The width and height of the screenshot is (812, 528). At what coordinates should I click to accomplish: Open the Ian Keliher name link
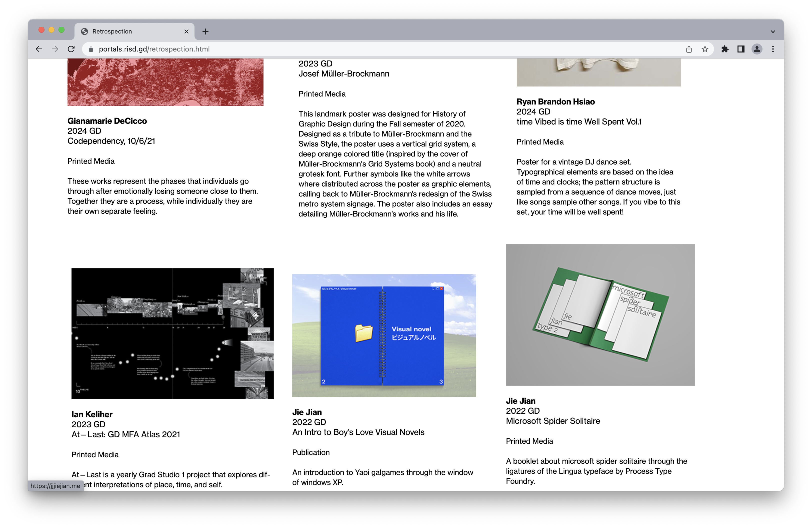92,414
